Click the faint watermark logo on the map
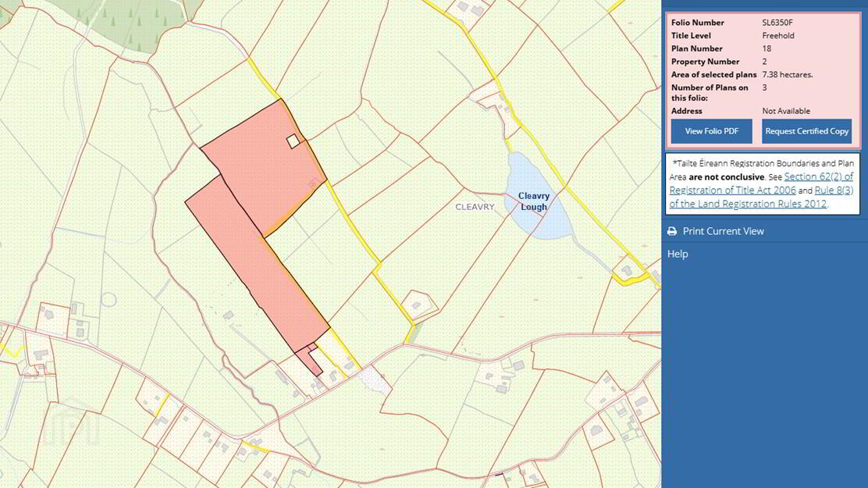Viewport: 868px width, 488px height. tap(72, 422)
